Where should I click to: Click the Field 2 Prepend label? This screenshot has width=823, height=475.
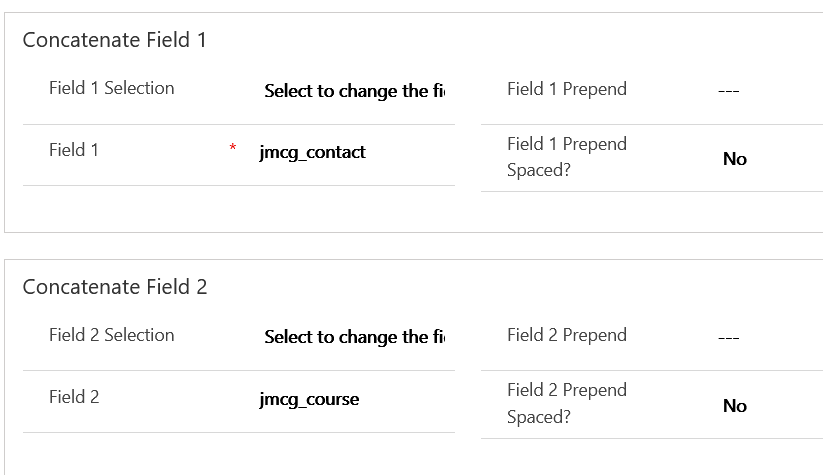coord(567,335)
